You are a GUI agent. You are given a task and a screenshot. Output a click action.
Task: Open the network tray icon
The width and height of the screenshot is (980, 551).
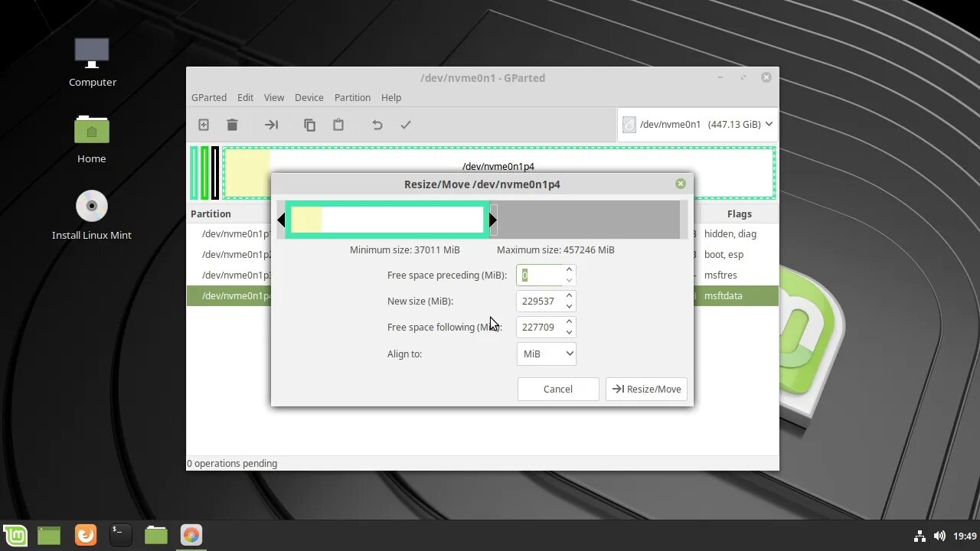(920, 536)
